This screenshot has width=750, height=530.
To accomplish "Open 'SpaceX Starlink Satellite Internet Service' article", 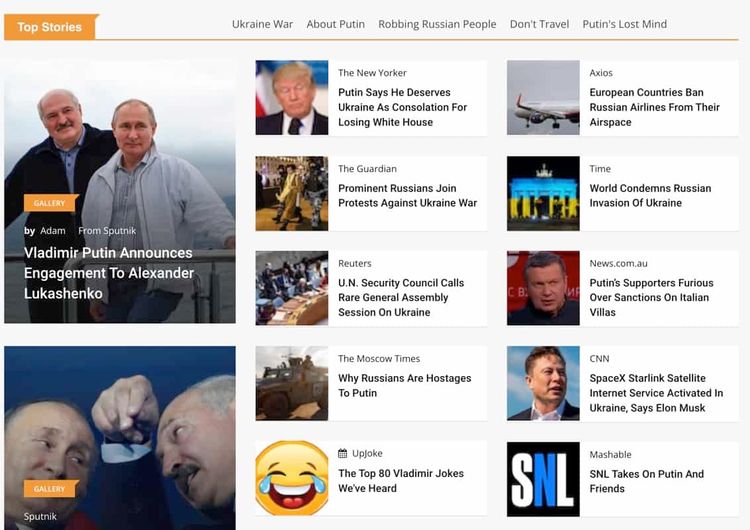I will [656, 393].
